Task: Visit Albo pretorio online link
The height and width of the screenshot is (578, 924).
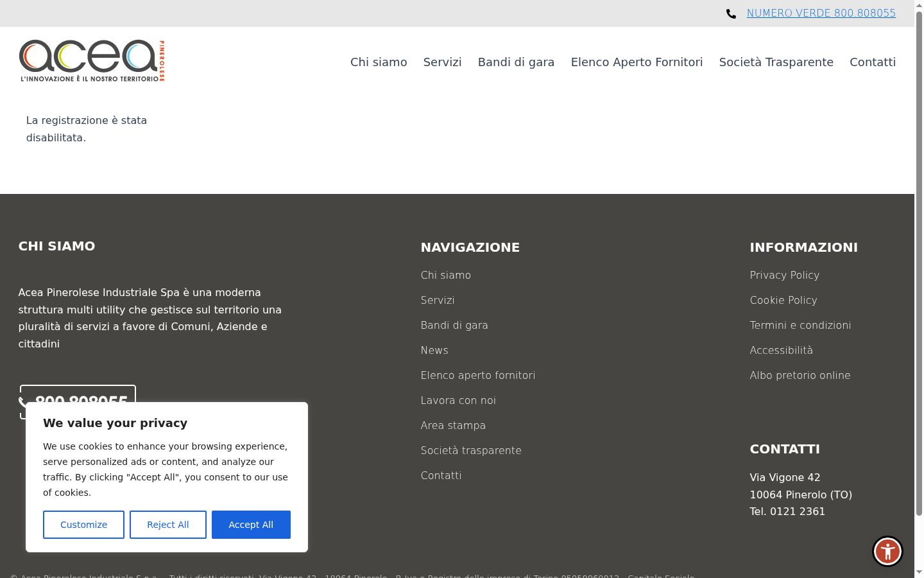Action: [800, 375]
